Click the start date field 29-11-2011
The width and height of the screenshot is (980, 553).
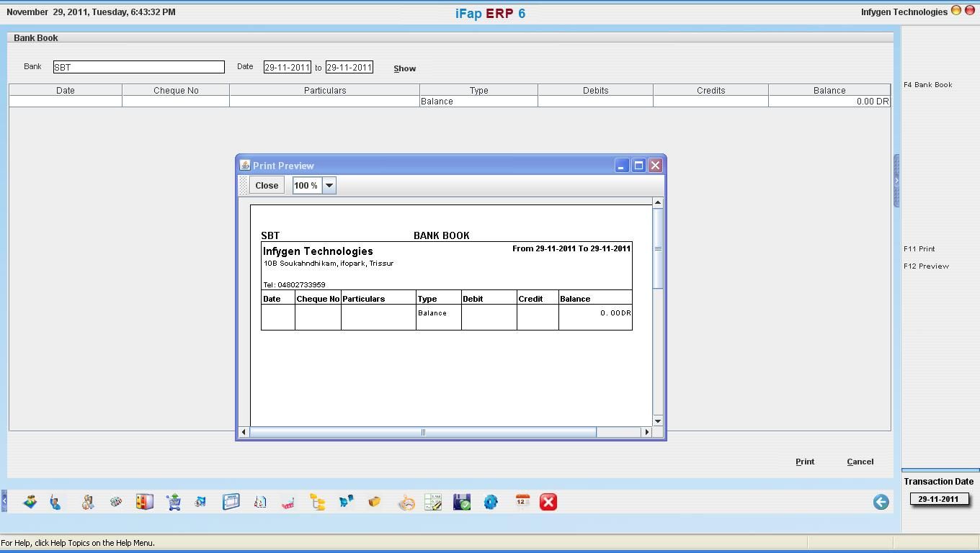pyautogui.click(x=287, y=67)
